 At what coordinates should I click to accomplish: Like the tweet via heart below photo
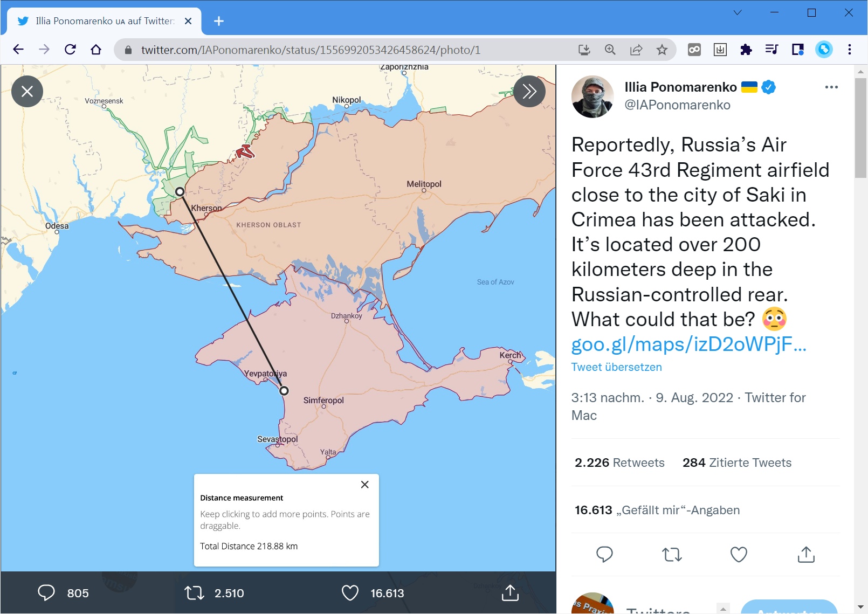point(350,593)
